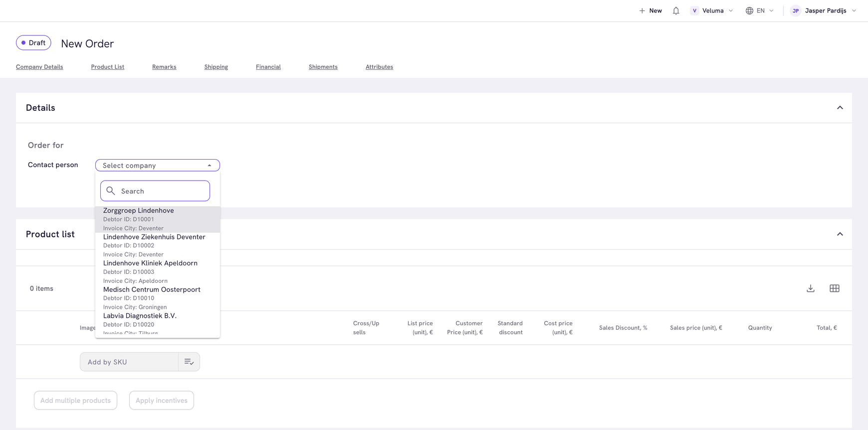Go to Shipments tab

[x=323, y=67]
